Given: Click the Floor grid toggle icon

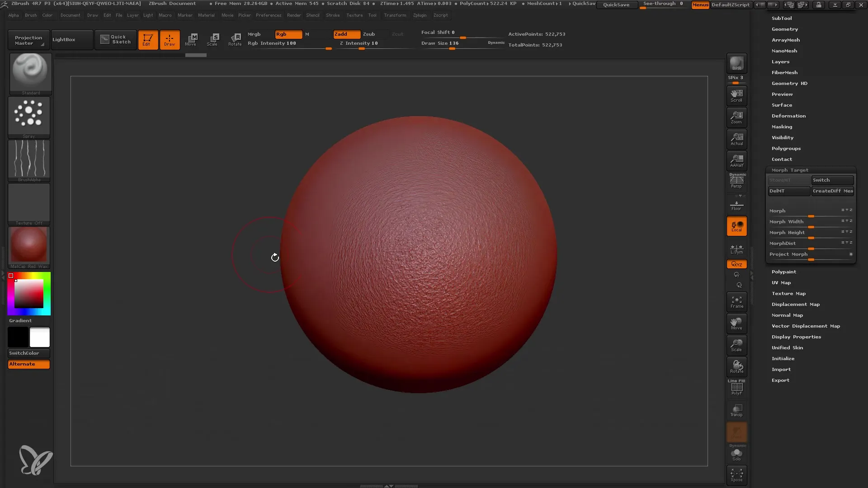Looking at the screenshot, I should pos(736,206).
